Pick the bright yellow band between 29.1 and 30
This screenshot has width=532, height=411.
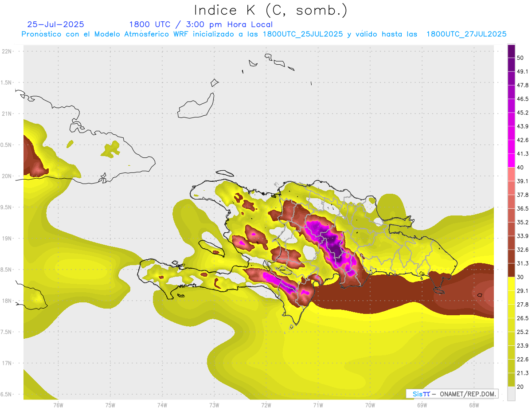511,284
